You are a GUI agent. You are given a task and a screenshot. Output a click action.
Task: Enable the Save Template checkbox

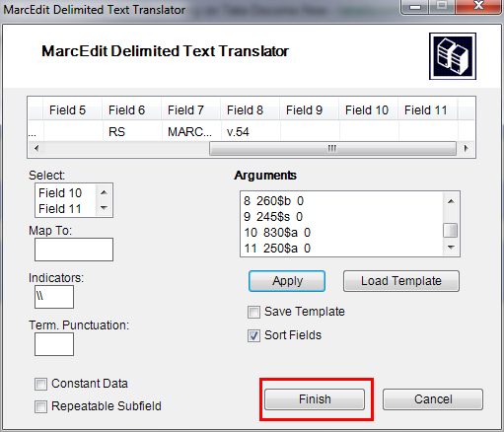[253, 312]
